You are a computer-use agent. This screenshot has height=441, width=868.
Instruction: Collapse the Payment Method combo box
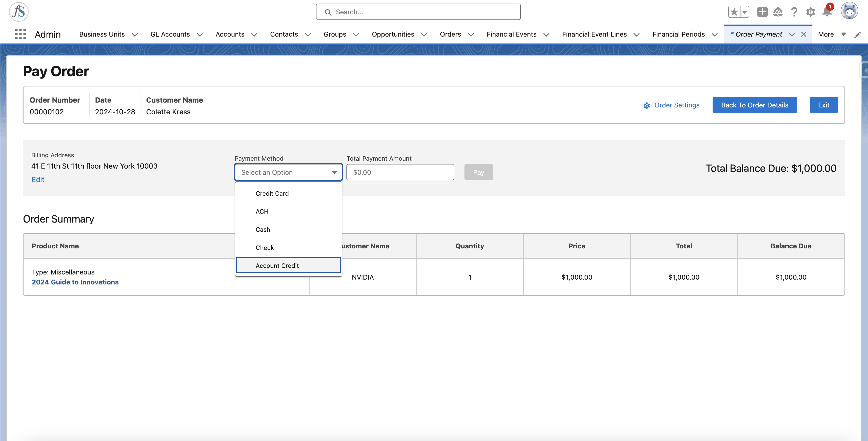[x=288, y=172]
